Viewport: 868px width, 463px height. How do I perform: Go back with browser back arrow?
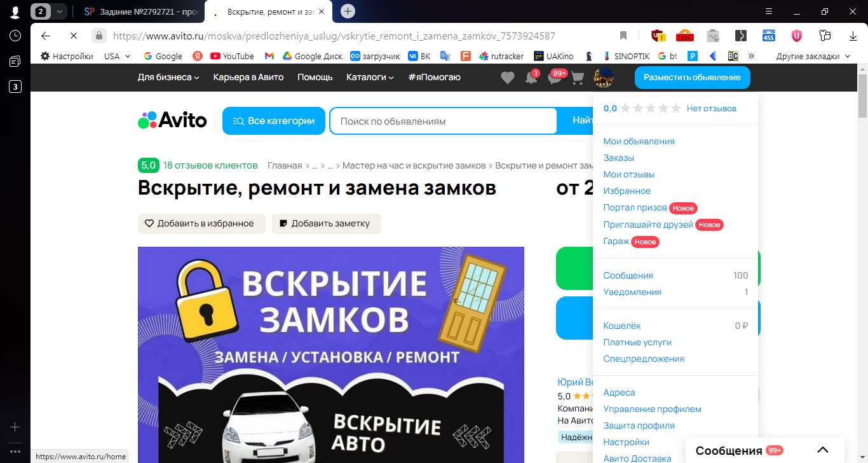tap(46, 36)
